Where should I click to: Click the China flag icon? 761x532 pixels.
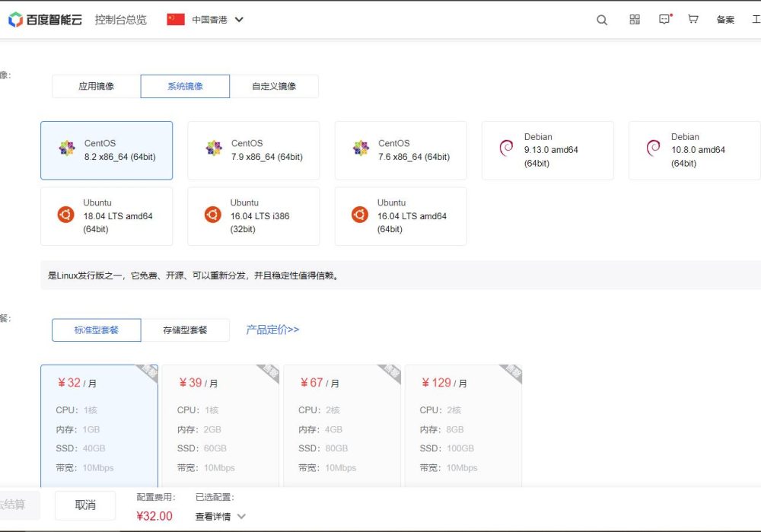tap(176, 20)
